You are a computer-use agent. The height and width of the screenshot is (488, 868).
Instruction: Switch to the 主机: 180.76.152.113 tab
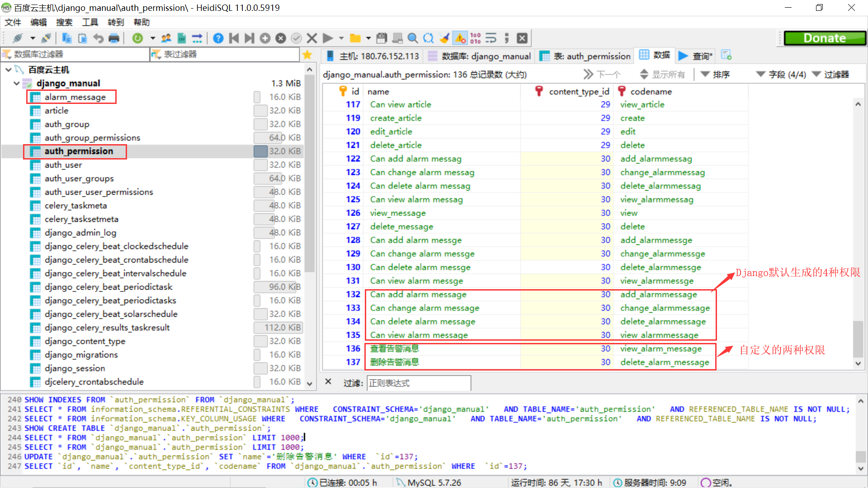pyautogui.click(x=373, y=56)
